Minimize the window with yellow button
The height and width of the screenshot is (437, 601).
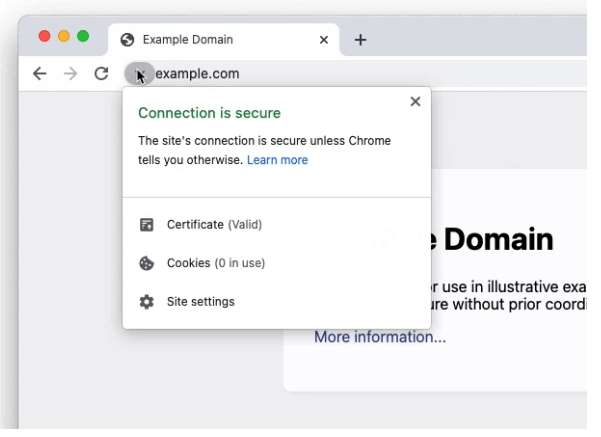point(64,36)
